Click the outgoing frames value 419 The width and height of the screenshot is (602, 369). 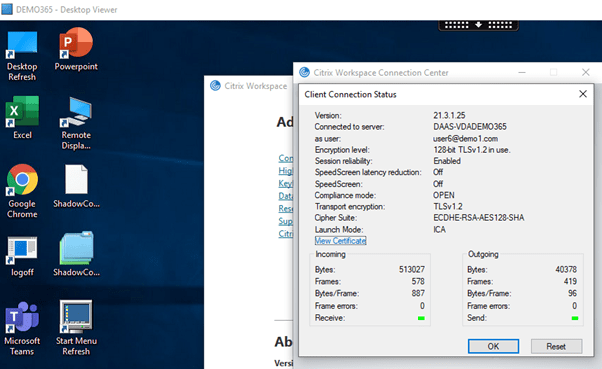[x=571, y=281]
